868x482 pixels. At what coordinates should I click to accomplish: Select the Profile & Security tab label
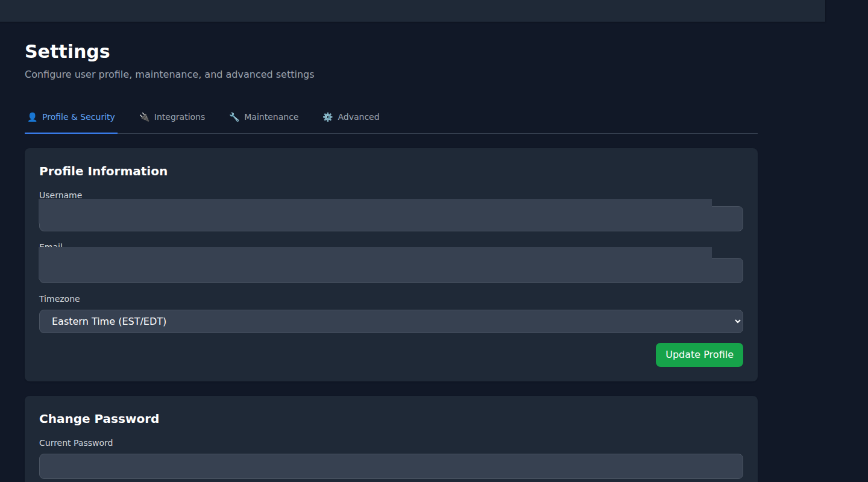pos(78,117)
